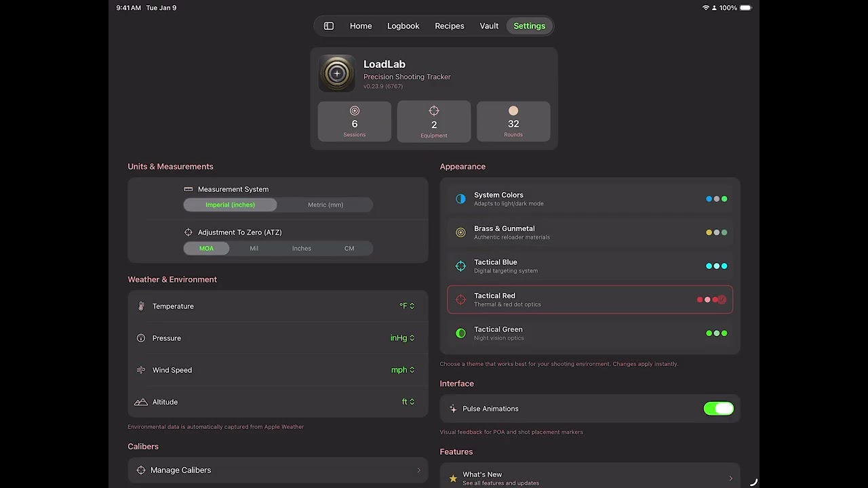Click Tactical Red selected color dots
The height and width of the screenshot is (488, 868).
[x=712, y=300]
